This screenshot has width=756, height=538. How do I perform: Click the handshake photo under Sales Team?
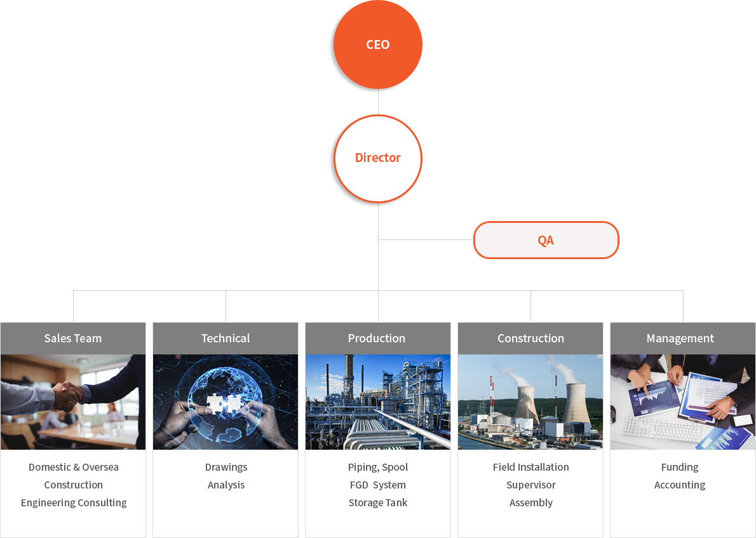tap(73, 402)
